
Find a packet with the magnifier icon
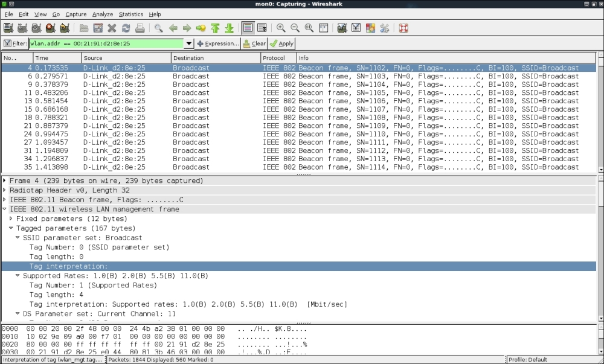158,28
